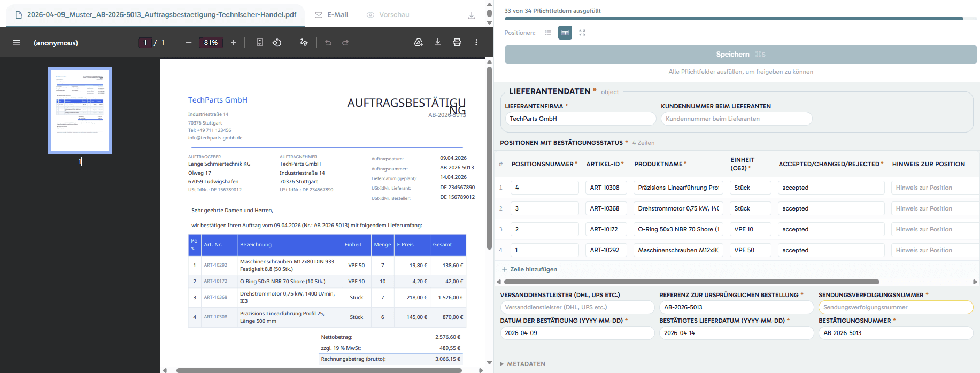Zoom out with the minus icon
The image size is (980, 373).
point(189,42)
